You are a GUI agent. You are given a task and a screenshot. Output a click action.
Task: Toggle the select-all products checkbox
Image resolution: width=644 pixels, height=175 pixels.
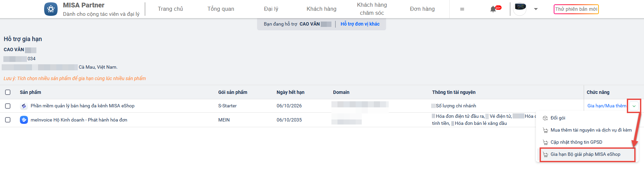[x=8, y=92]
